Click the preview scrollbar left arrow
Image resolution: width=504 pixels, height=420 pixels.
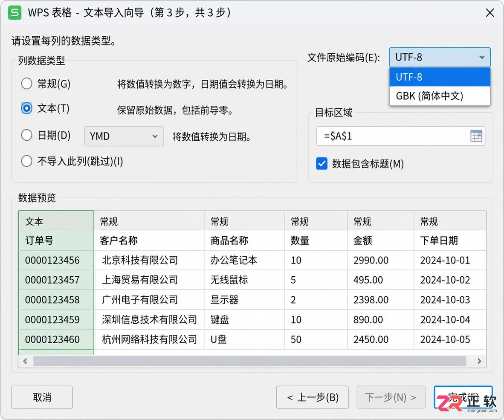[x=25, y=361]
